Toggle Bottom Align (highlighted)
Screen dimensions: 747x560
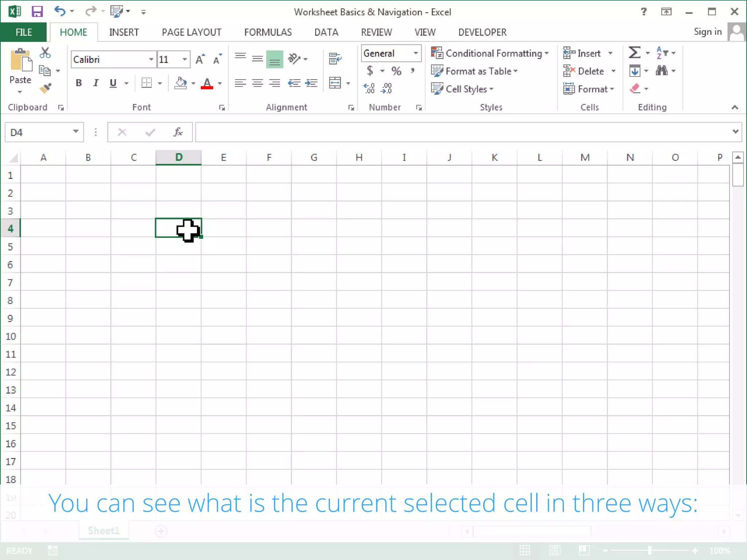275,59
